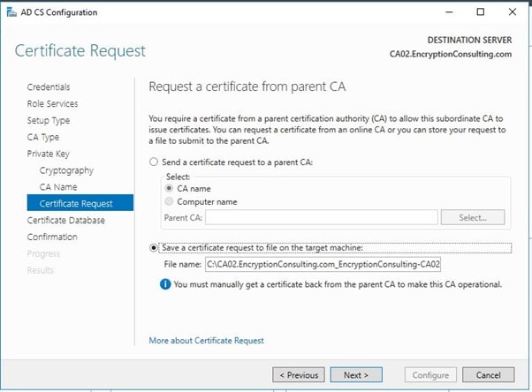
Task: Click the Previous button
Action: click(x=297, y=375)
